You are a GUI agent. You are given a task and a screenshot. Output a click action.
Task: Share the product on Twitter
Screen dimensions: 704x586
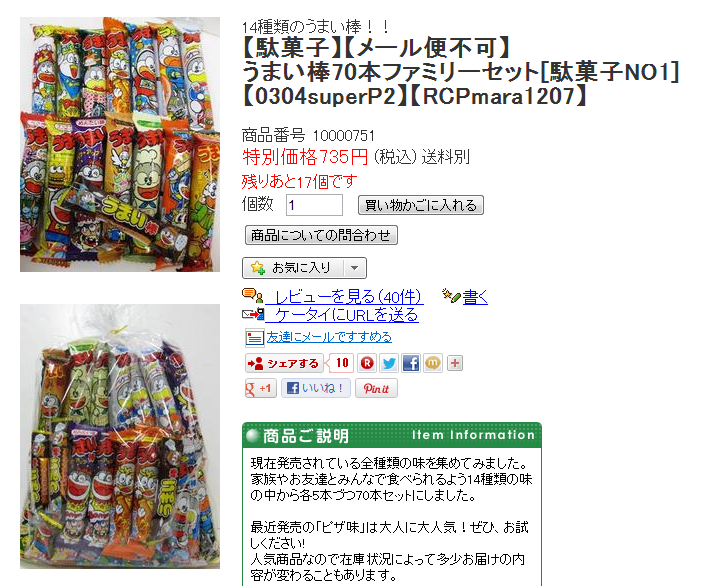point(389,363)
